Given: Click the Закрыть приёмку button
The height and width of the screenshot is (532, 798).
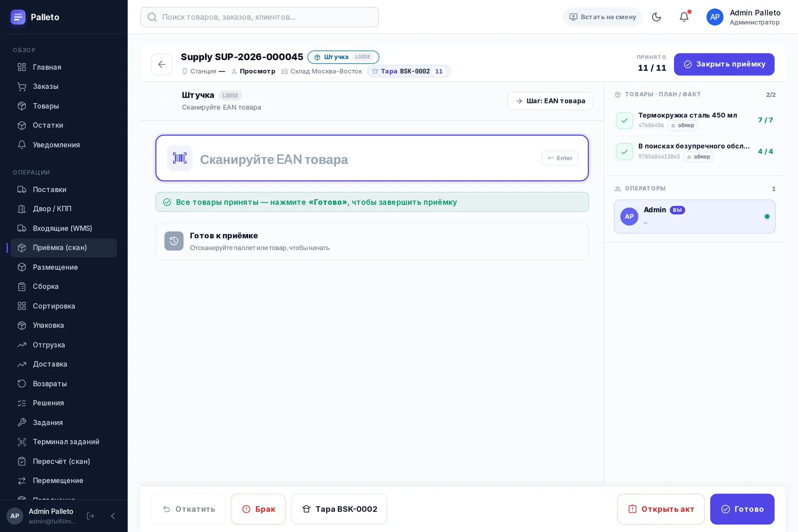Looking at the screenshot, I should click(x=724, y=64).
